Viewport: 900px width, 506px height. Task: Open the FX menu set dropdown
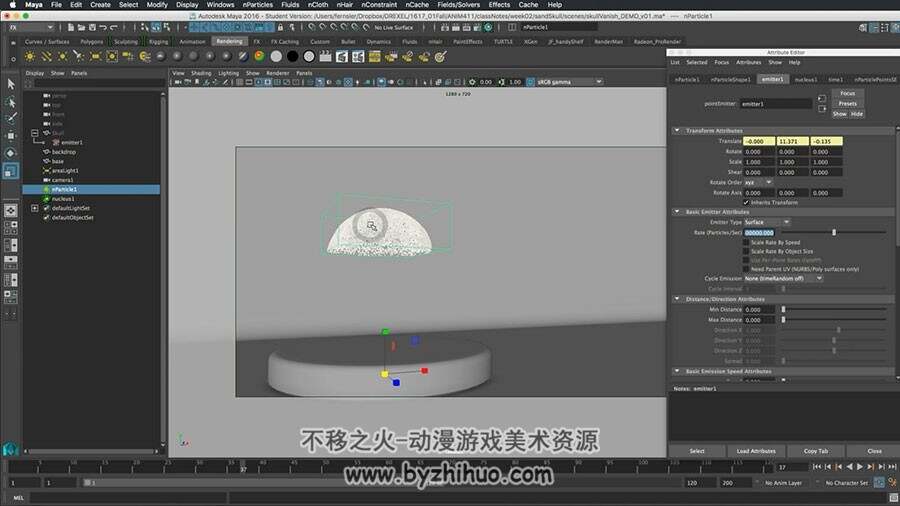click(30, 27)
